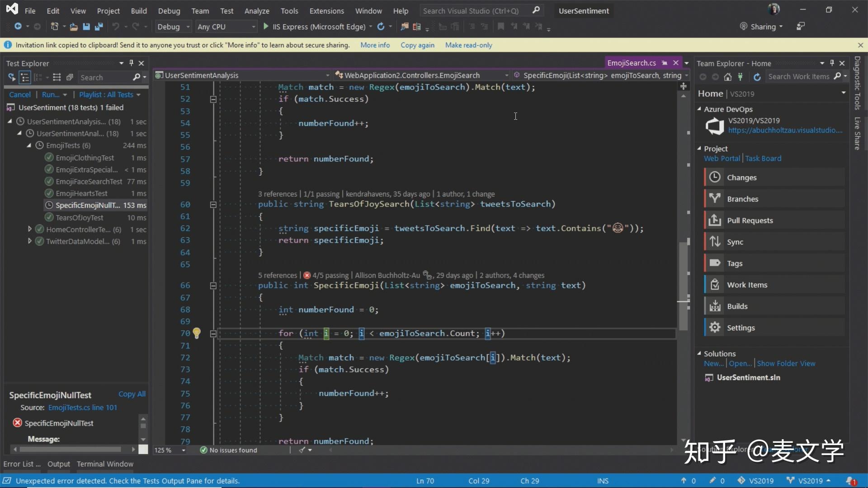This screenshot has width=868, height=488.
Task: Click the Make read-only link
Action: click(x=468, y=45)
